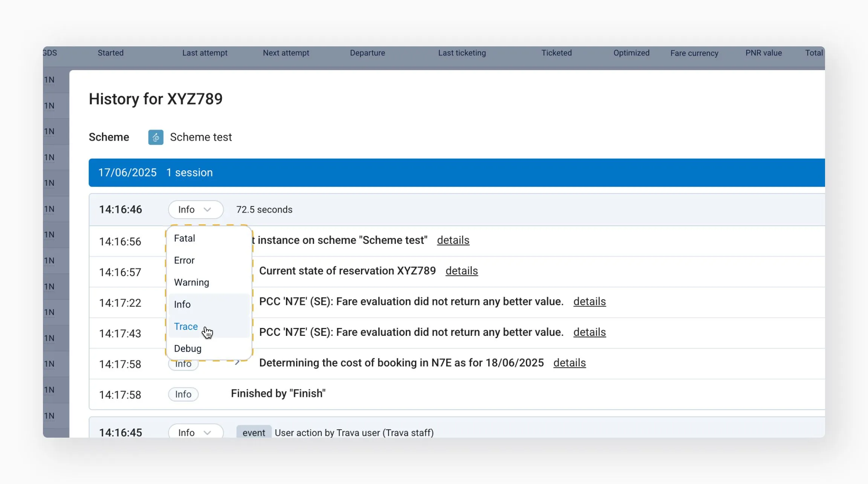This screenshot has width=868, height=484.
Task: Open details for 14:17:43 fare evaluation
Action: click(589, 332)
